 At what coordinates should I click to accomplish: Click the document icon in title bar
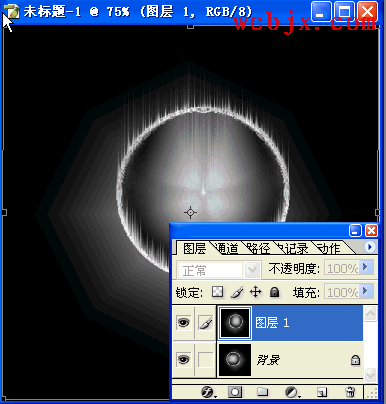pos(12,11)
